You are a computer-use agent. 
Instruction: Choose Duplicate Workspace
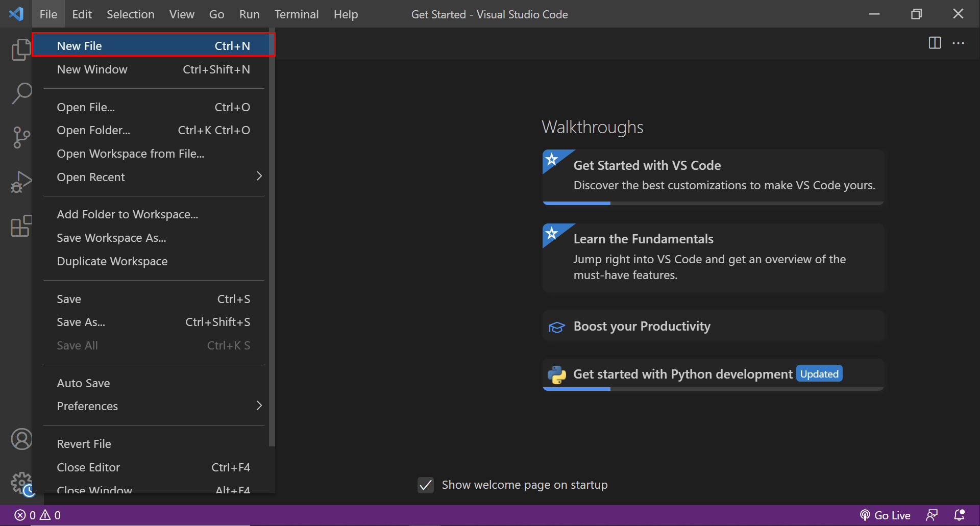click(x=154, y=261)
